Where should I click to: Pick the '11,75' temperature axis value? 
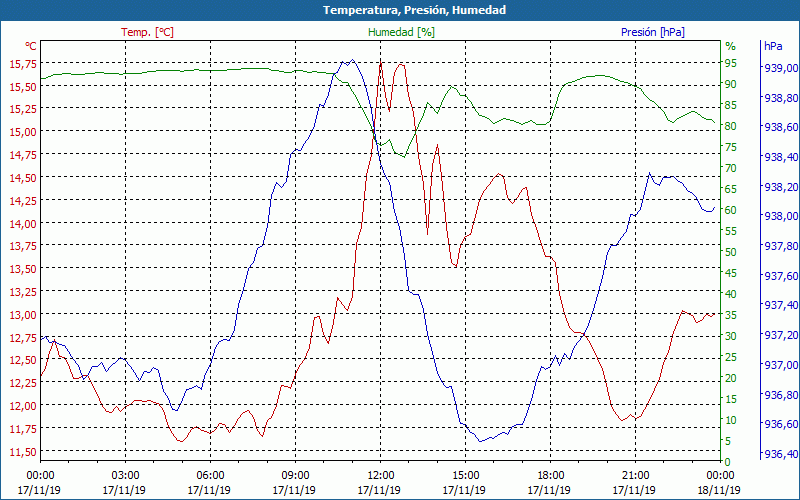(x=23, y=429)
